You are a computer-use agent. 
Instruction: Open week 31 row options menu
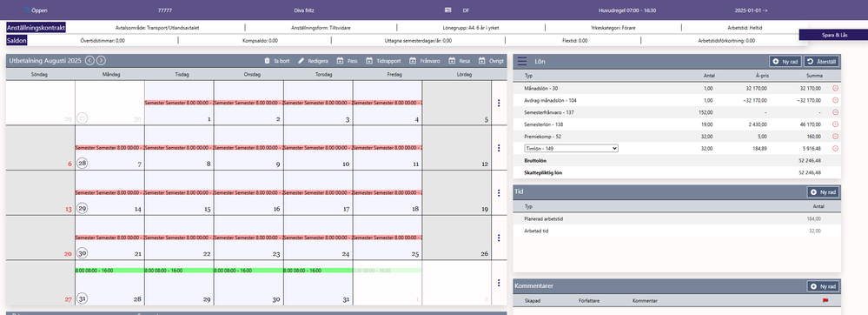point(499,283)
